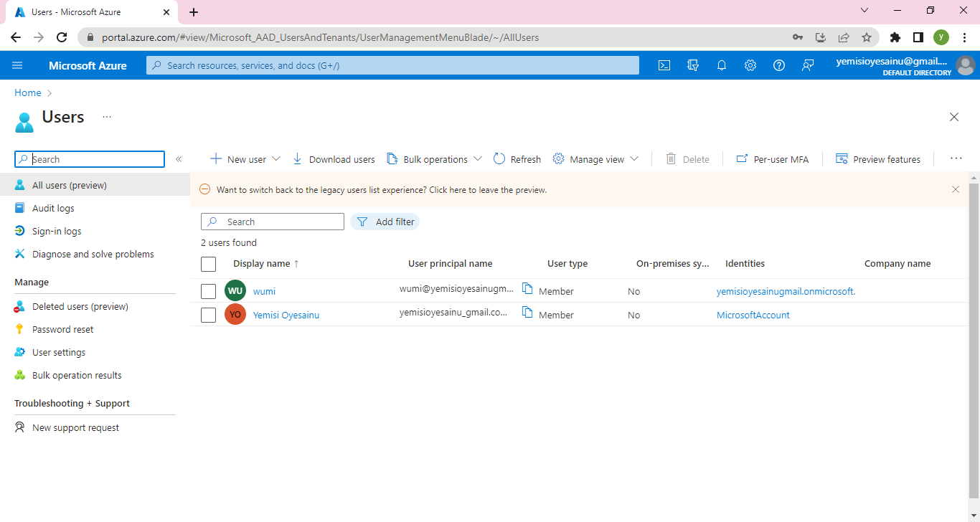Launch Cloud Shell from the top bar
980x522 pixels.
(664, 65)
